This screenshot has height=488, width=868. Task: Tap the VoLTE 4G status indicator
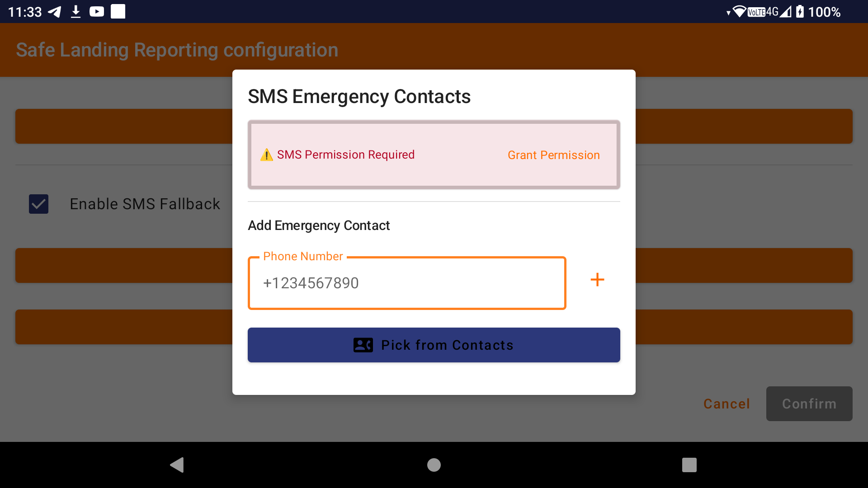pos(763,12)
